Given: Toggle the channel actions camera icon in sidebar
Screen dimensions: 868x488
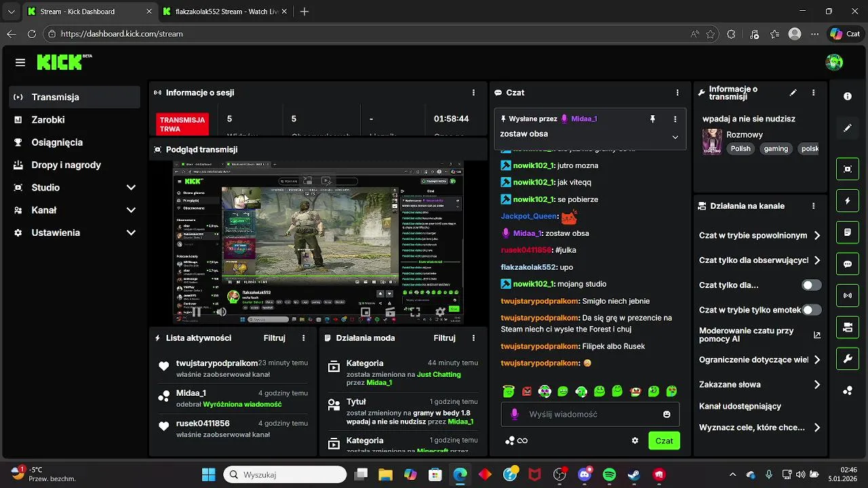Looking at the screenshot, I should tap(848, 327).
